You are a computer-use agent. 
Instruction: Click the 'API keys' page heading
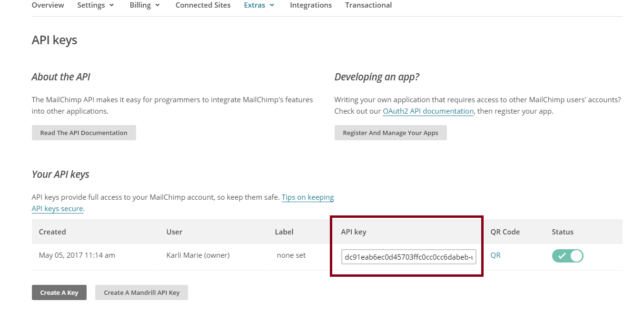(x=54, y=40)
